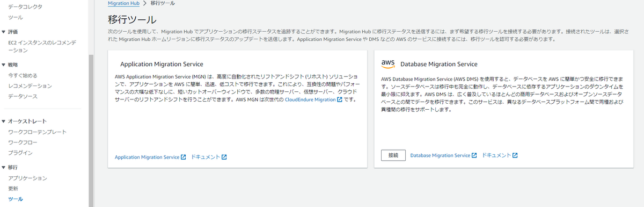Open ツール under the top sidebar section
The height and width of the screenshot is (207, 644).
16,18
